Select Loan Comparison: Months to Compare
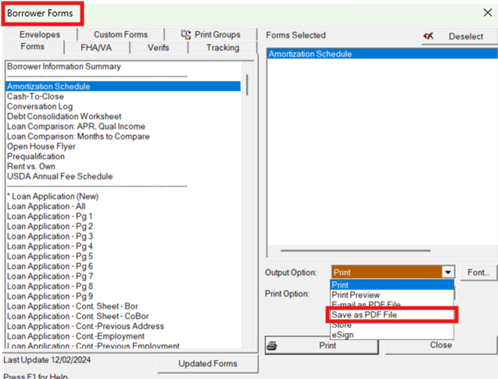This screenshot has height=379, width=498. tap(123, 136)
